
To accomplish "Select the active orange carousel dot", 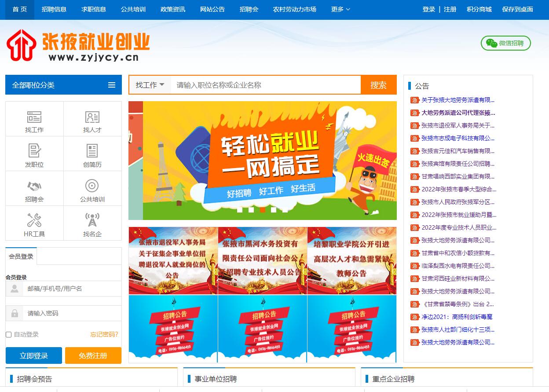I will coord(263,210).
